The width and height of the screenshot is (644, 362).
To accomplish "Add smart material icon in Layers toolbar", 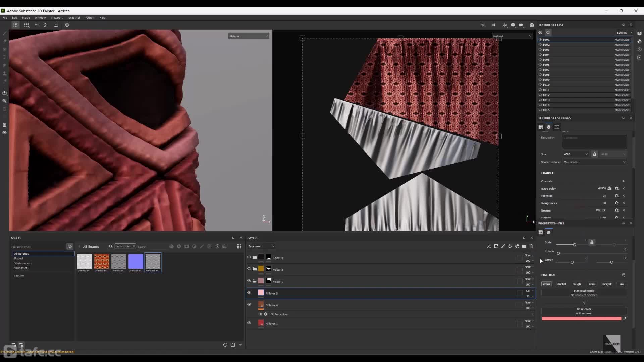I will click(517, 246).
